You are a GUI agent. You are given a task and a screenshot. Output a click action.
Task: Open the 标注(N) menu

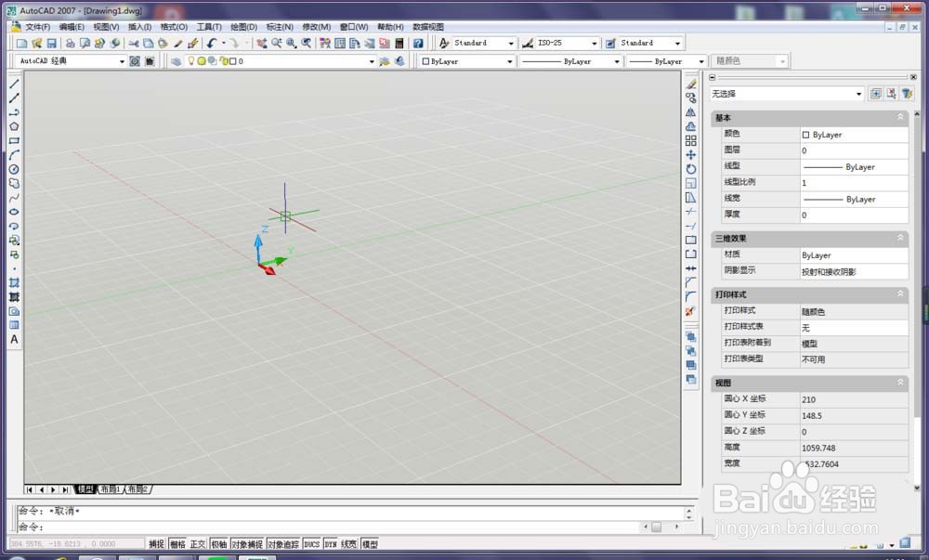coord(280,27)
